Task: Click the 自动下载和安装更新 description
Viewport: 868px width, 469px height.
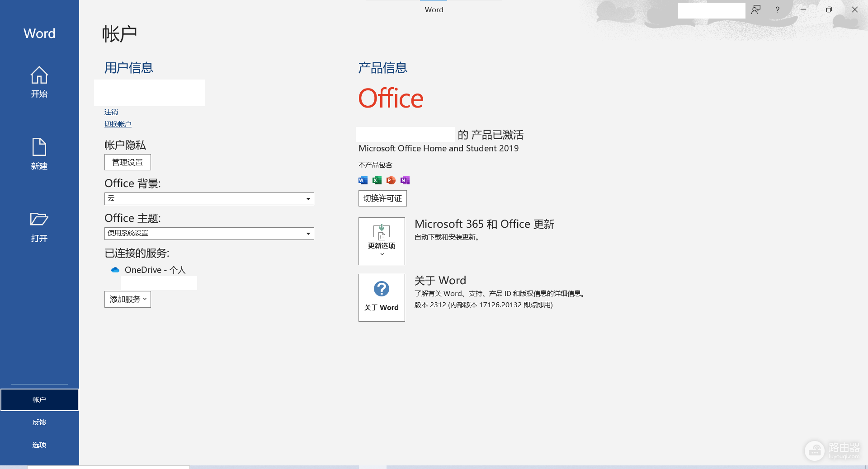Action: pos(447,237)
